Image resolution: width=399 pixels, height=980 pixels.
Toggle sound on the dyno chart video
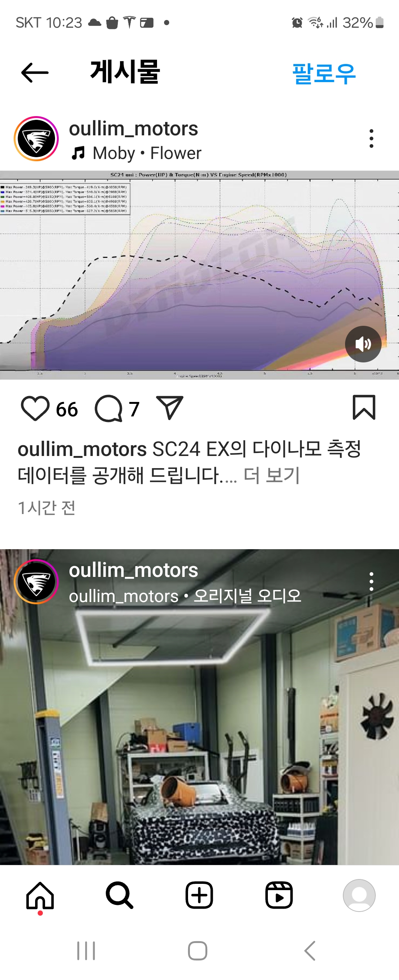click(x=363, y=344)
